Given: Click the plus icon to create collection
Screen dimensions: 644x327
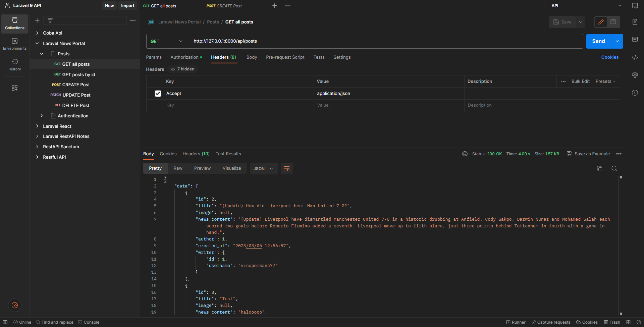Looking at the screenshot, I should (37, 20).
